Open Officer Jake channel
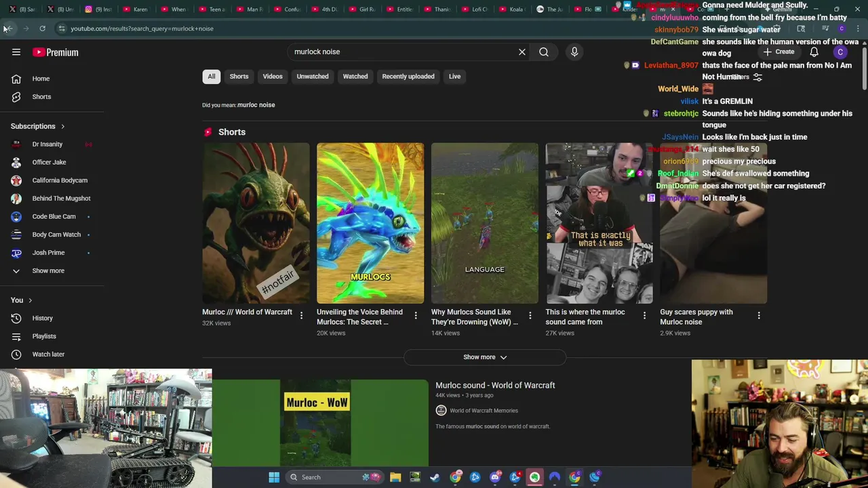 (49, 163)
